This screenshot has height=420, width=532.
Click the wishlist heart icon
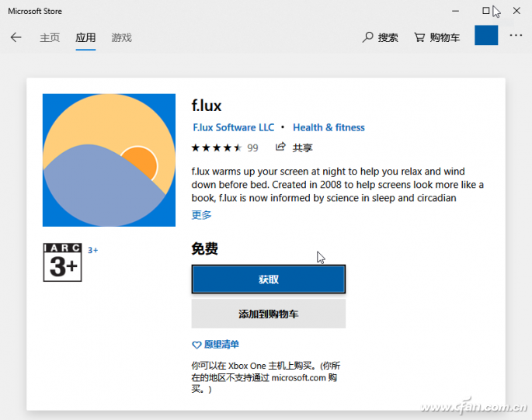196,345
